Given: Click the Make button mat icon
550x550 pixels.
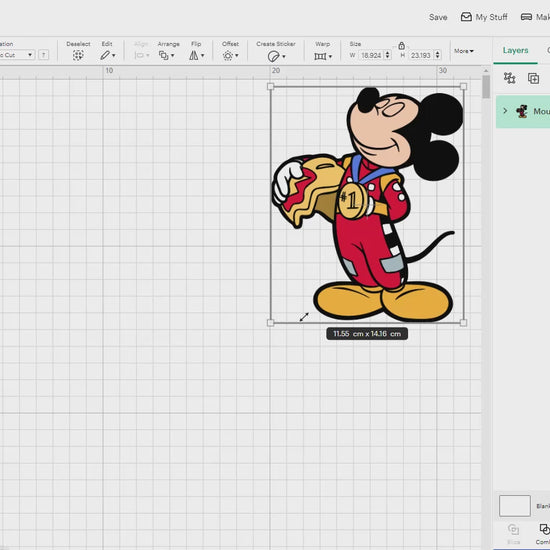Looking at the screenshot, I should pyautogui.click(x=526, y=17).
